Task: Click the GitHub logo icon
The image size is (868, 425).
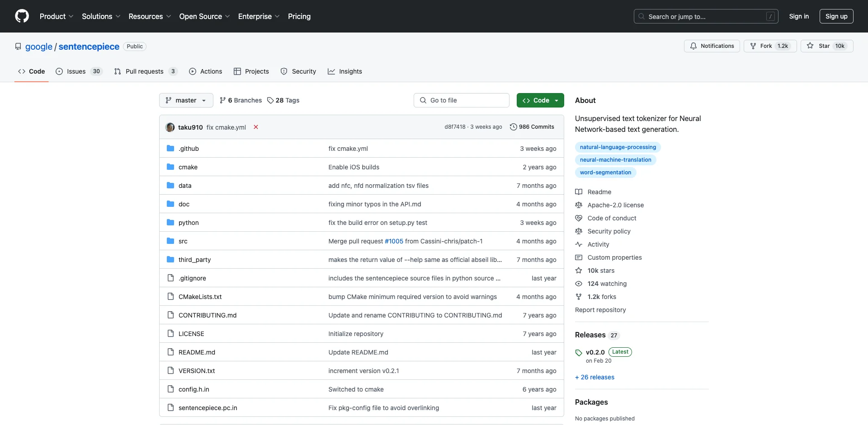Action: pyautogui.click(x=22, y=16)
